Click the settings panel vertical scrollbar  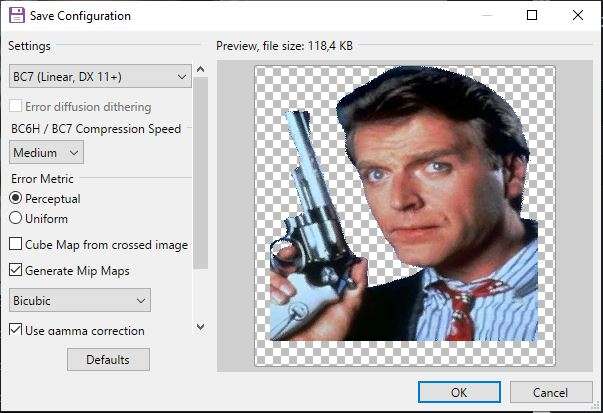[x=200, y=173]
